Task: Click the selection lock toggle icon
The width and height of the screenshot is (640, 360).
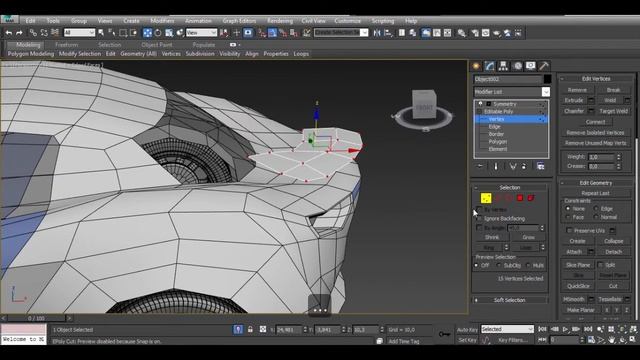Action: point(250,329)
